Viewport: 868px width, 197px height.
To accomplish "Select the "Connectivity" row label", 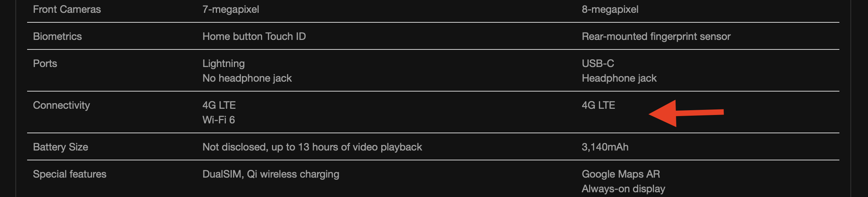I will pyautogui.click(x=61, y=105).
